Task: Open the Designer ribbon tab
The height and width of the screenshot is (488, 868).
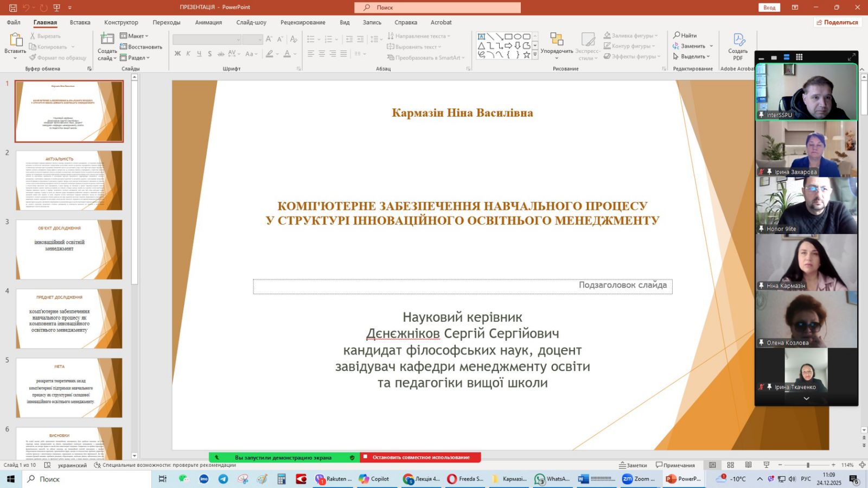Action: click(121, 22)
